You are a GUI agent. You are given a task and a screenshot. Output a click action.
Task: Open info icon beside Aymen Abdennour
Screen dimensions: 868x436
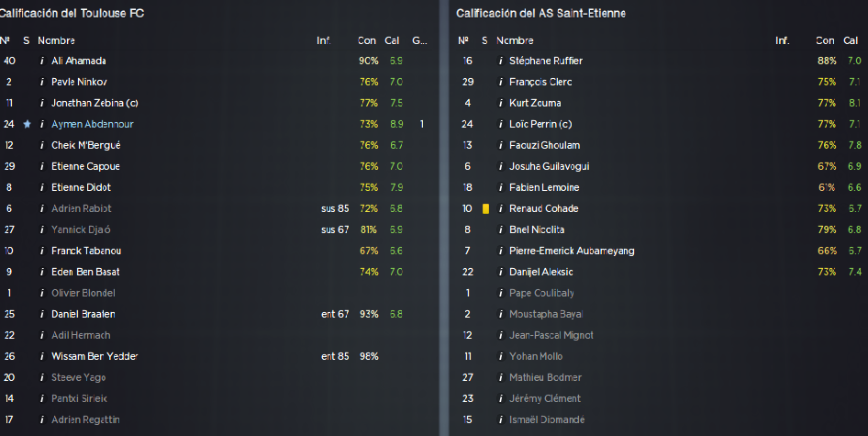[x=42, y=124]
